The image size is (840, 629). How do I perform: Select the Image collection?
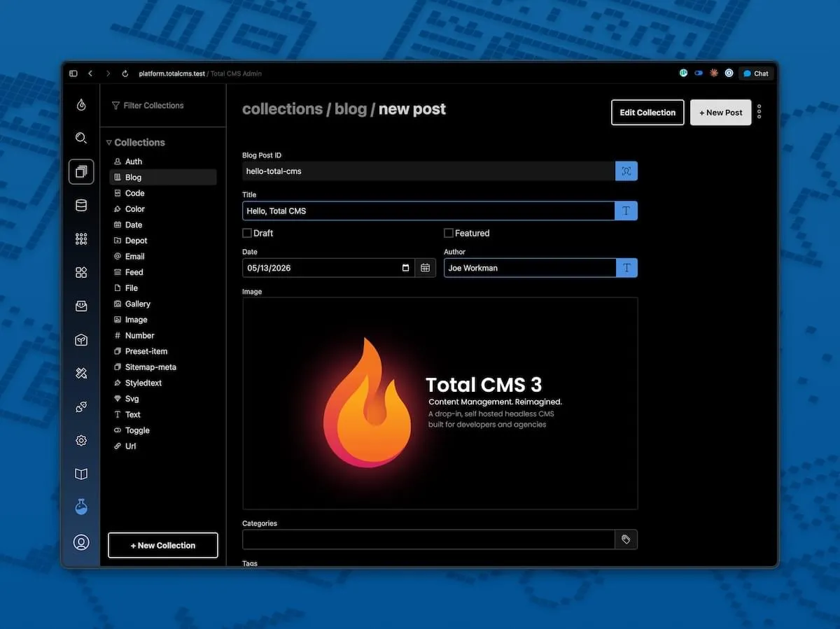[x=163, y=320]
